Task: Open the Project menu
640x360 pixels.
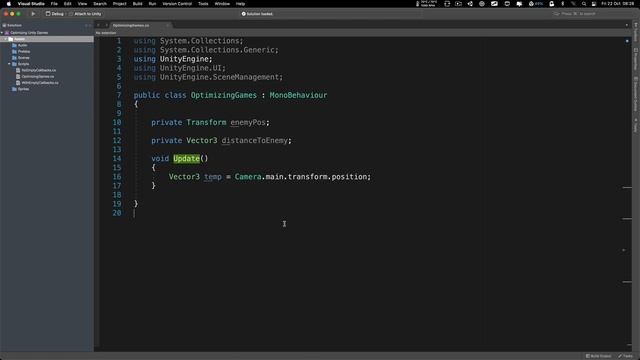Action: click(x=120, y=4)
